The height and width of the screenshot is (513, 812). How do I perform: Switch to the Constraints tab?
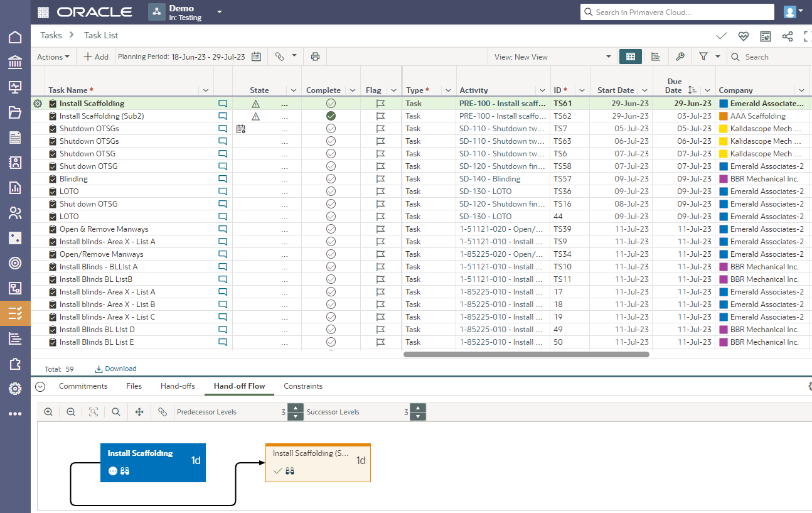[x=303, y=386]
